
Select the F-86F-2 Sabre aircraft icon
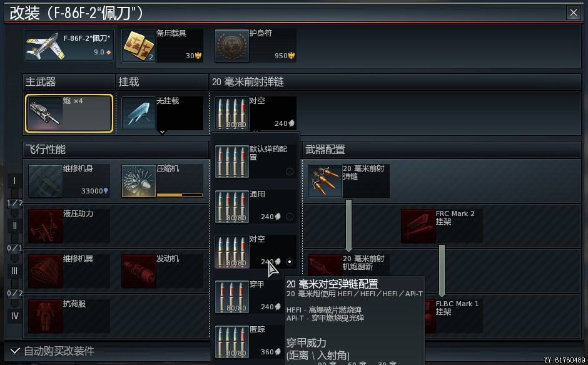pos(44,46)
